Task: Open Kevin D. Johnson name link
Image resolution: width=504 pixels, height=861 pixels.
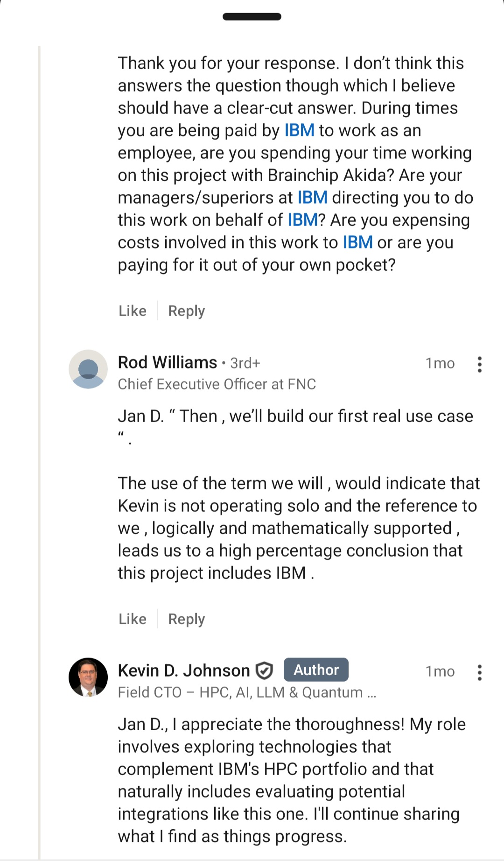Action: click(x=184, y=671)
